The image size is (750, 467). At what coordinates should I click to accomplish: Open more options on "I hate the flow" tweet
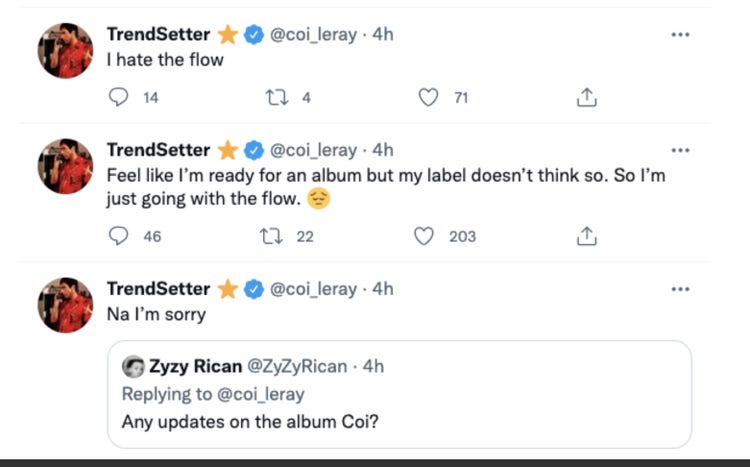click(x=680, y=34)
